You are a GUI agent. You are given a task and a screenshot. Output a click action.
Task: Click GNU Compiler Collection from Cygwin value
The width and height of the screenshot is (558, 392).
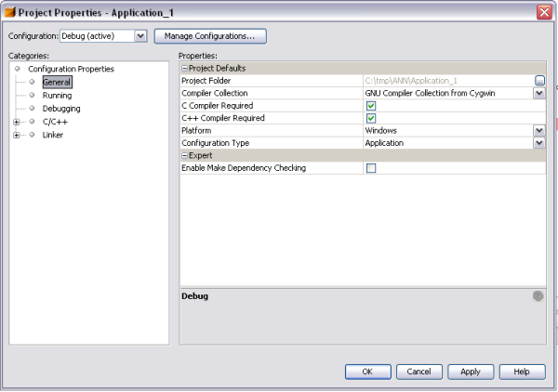430,93
